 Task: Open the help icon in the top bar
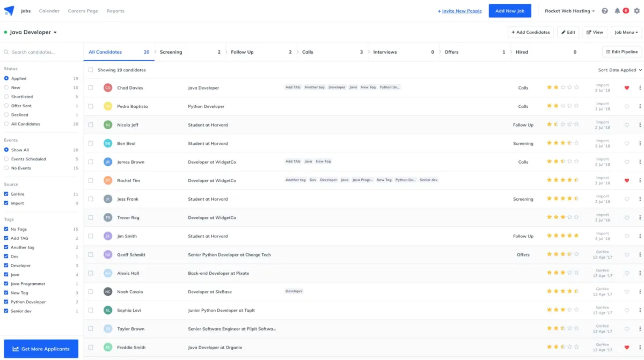click(604, 10)
